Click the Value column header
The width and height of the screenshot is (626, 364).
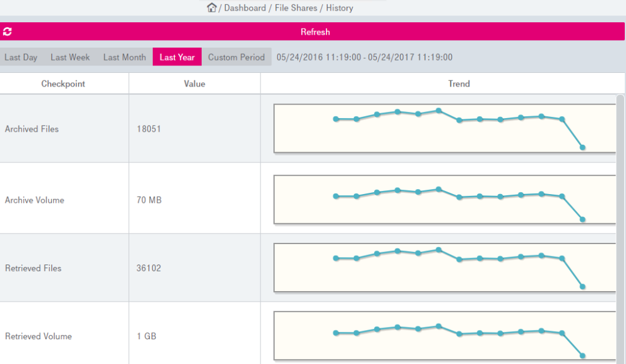tap(194, 84)
